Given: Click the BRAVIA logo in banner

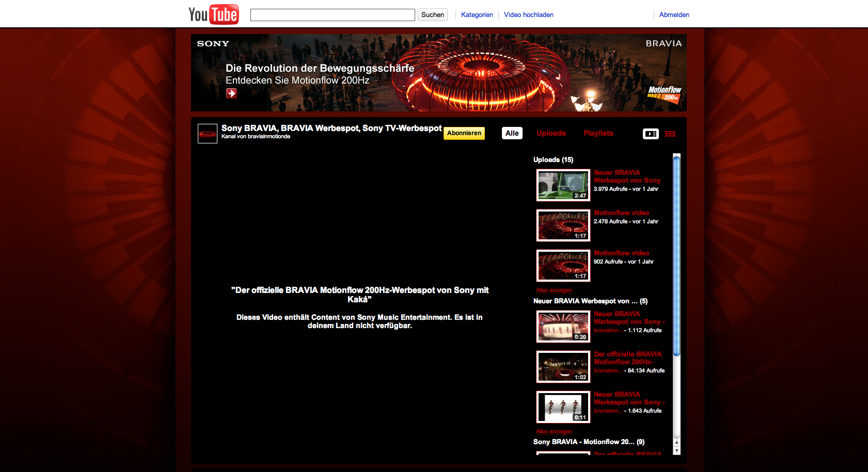Looking at the screenshot, I should 664,44.
